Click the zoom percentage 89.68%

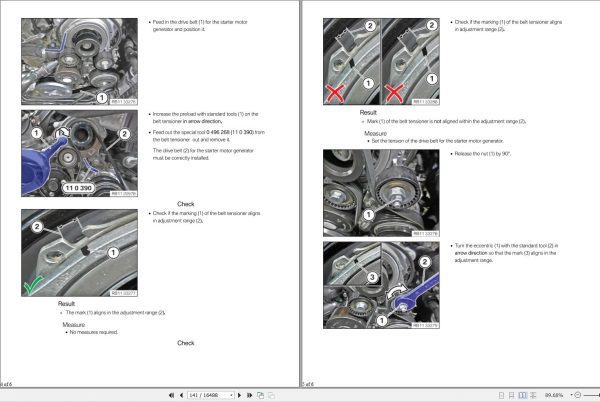pyautogui.click(x=554, y=395)
